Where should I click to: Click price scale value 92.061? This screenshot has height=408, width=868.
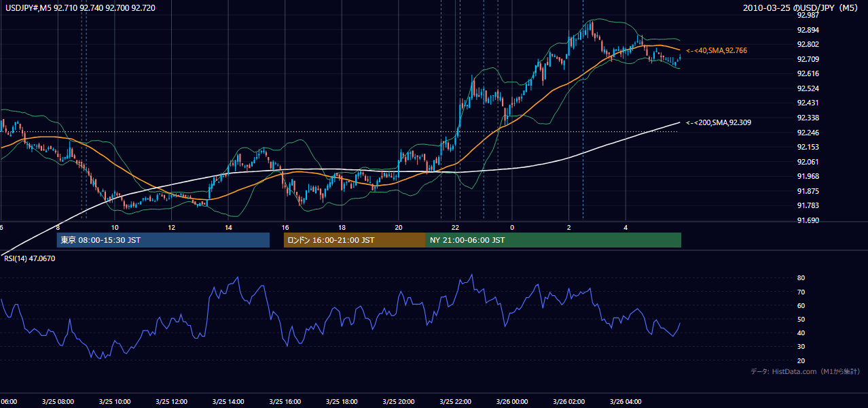(x=808, y=162)
